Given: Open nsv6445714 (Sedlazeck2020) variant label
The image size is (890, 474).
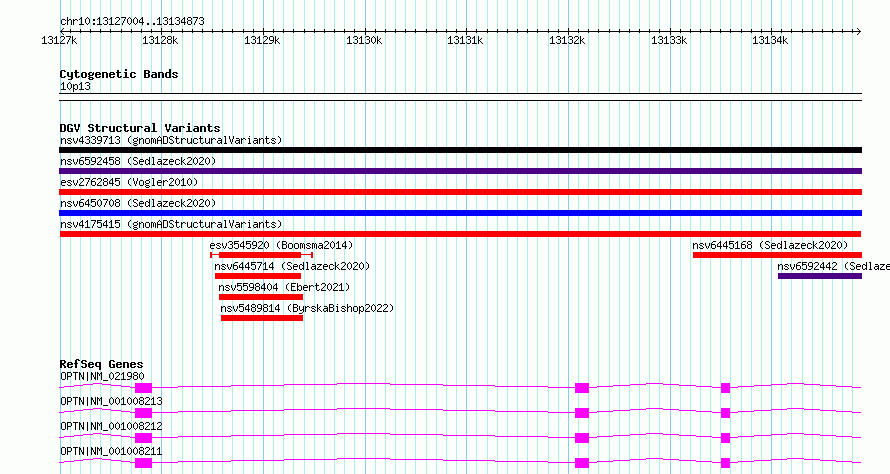Looking at the screenshot, I should [292, 266].
